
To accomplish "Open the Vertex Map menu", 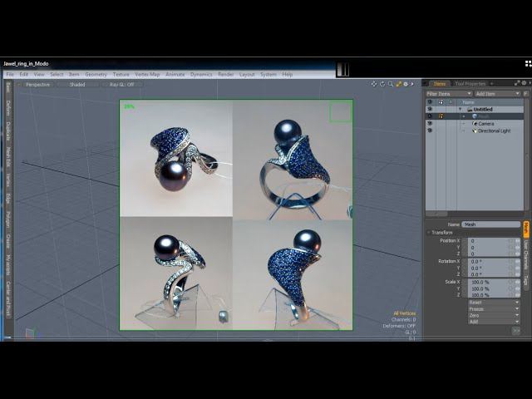I will pos(147,74).
